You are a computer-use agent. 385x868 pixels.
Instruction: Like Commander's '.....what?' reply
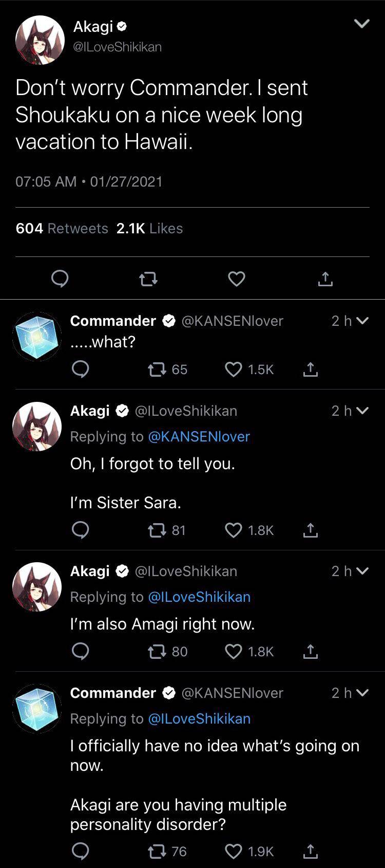234,370
